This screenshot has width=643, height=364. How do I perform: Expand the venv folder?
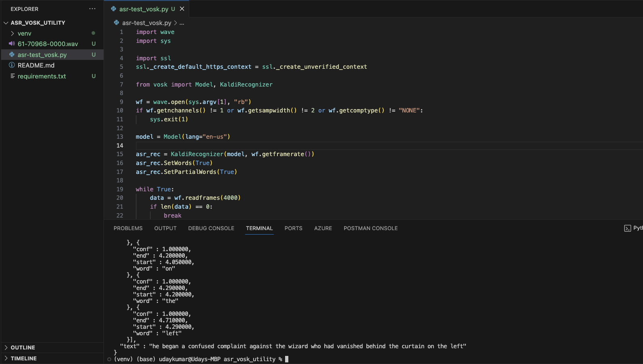[13, 33]
